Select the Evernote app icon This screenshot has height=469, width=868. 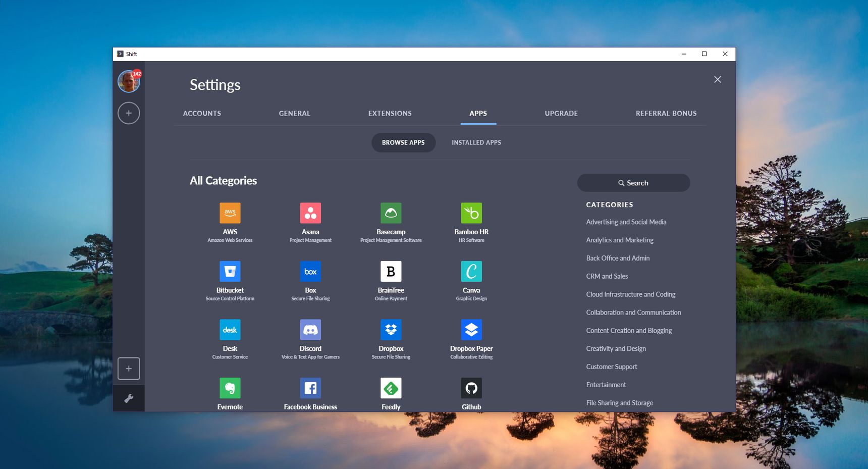[230, 388]
